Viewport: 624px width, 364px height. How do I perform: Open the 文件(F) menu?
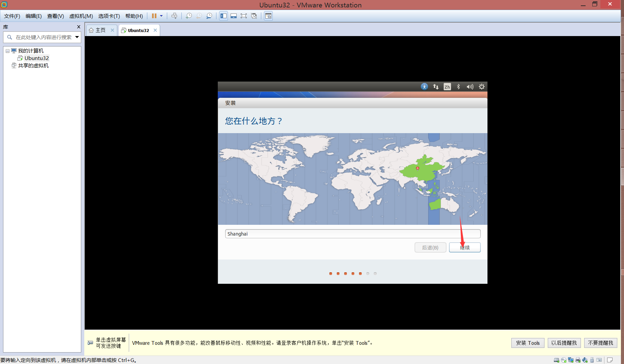pos(12,16)
